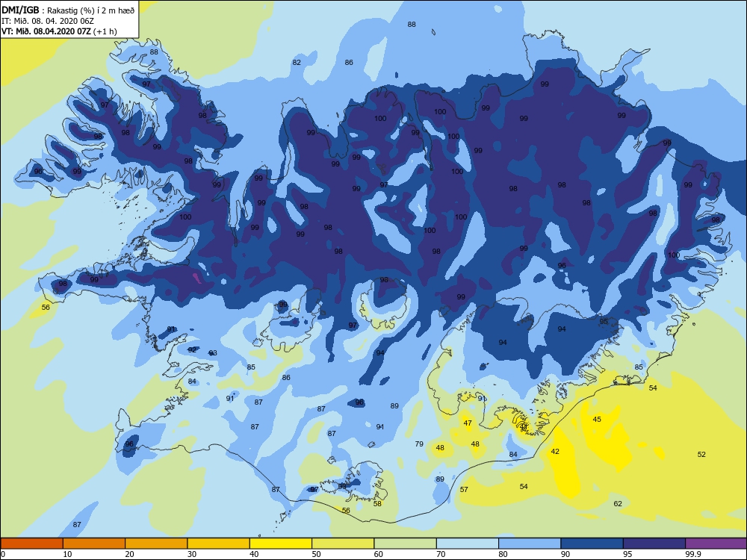Click the map value '92'
The width and height of the screenshot is (747, 560).
(192, 349)
